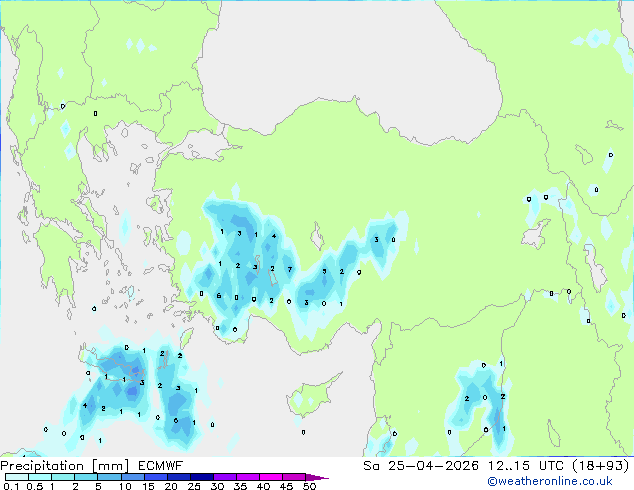
Task: Pick the 5–10 mm legend color box
Action: tap(109, 477)
